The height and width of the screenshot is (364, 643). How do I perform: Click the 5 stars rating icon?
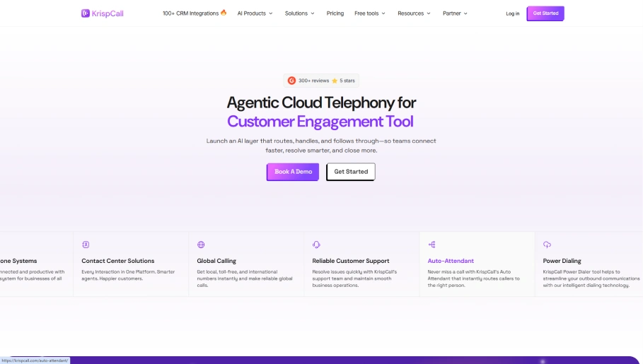[335, 81]
